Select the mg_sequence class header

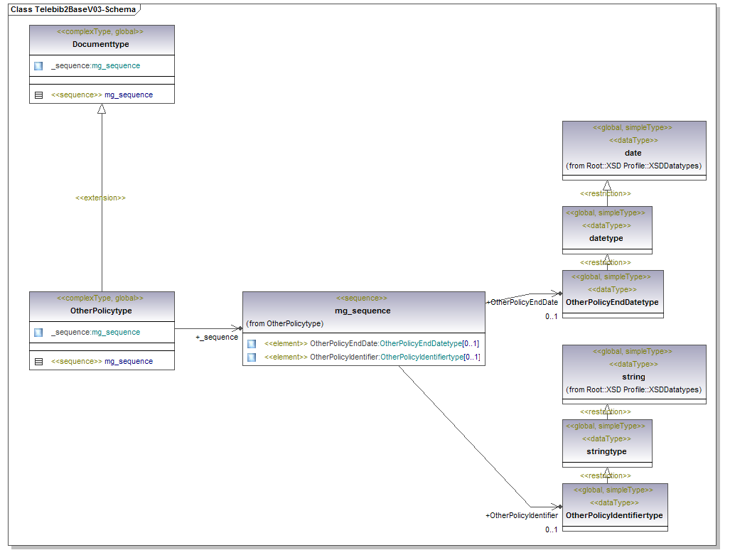click(363, 311)
